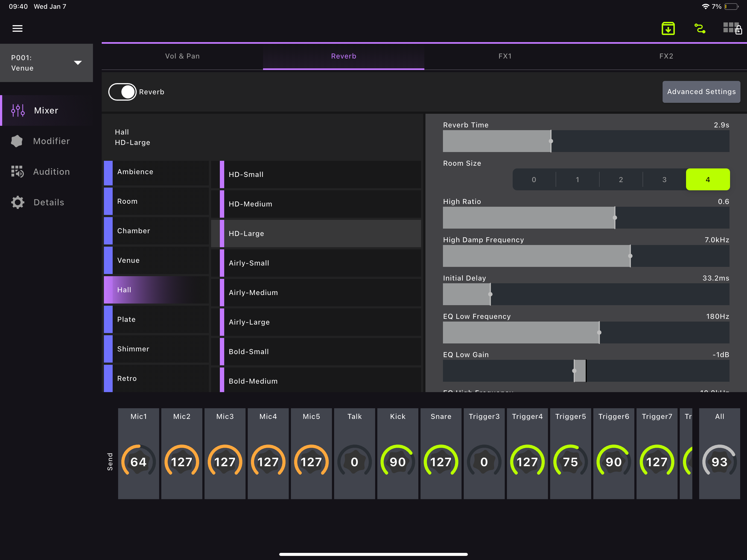Adjust the EQ Low Gain slider
The height and width of the screenshot is (560, 747).
click(x=586, y=371)
